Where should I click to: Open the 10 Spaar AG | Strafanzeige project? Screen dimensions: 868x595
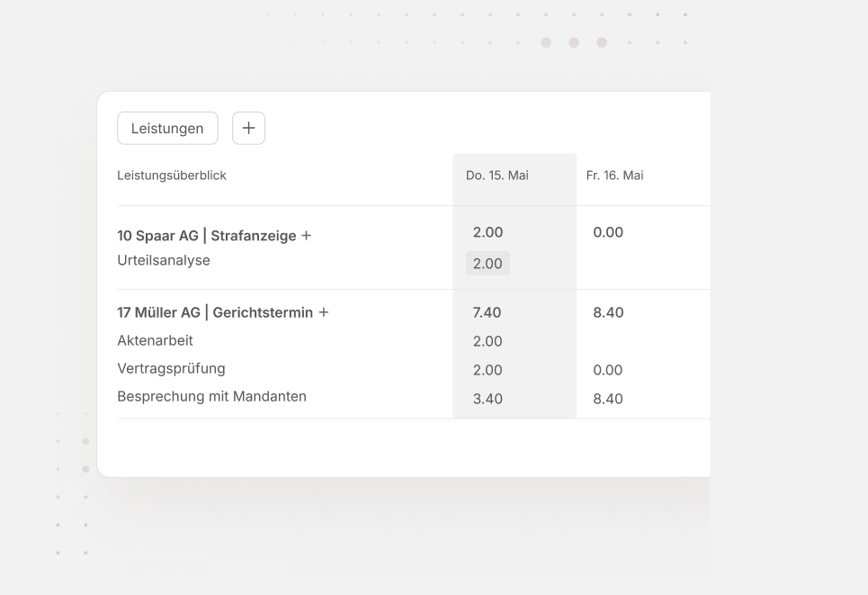tap(206, 236)
